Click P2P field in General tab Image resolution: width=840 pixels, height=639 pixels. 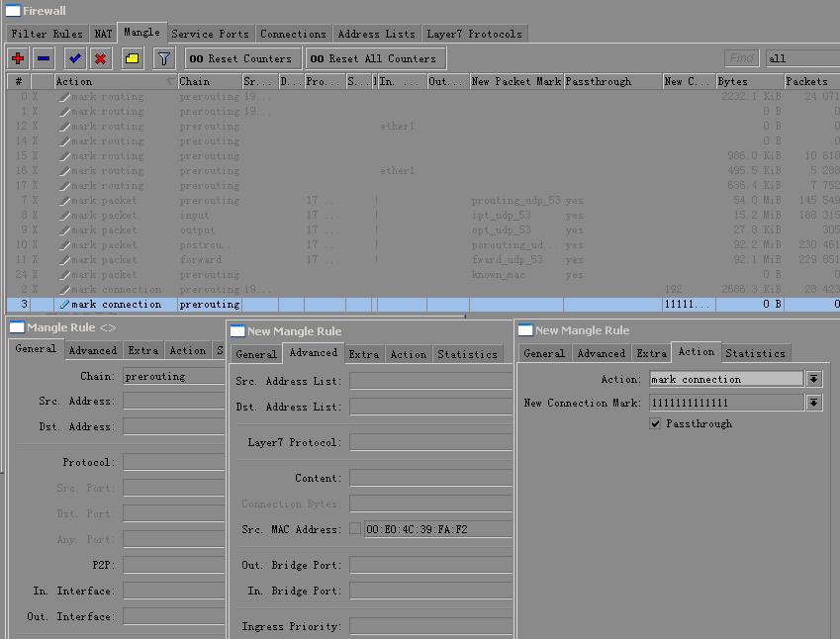click(173, 565)
